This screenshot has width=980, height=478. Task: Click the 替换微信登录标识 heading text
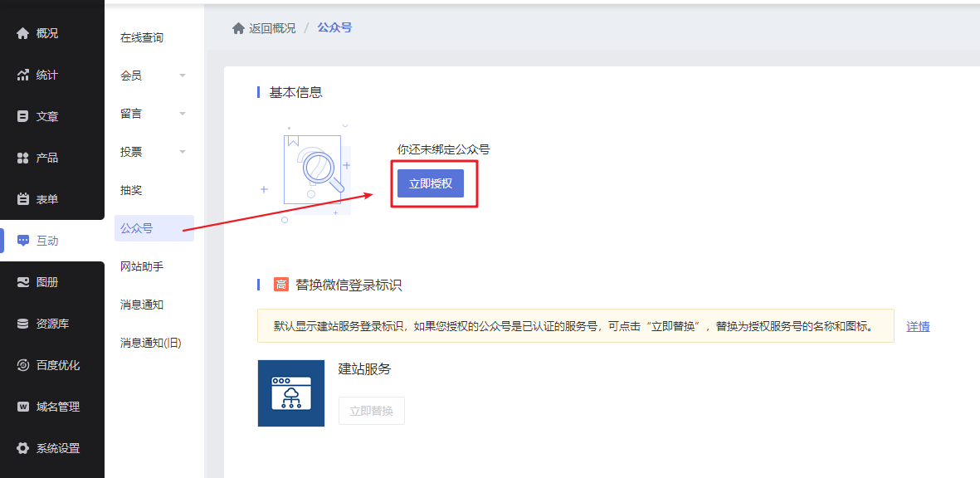(349, 285)
